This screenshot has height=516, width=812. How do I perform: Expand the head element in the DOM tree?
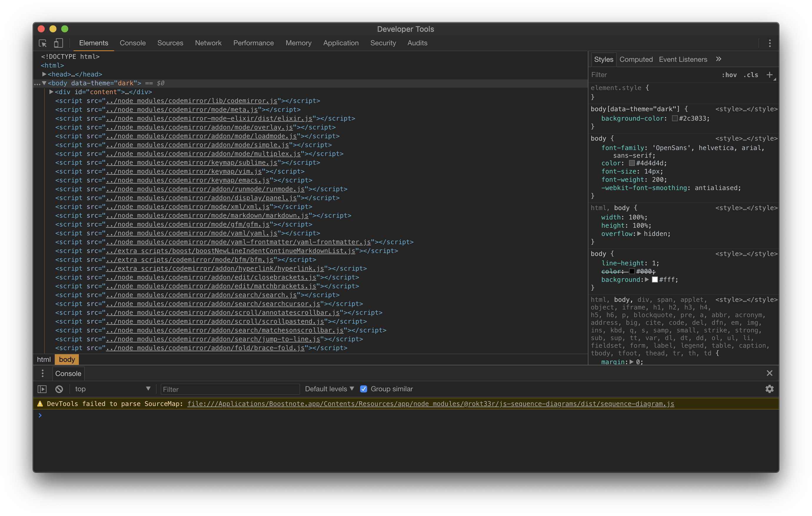44,74
